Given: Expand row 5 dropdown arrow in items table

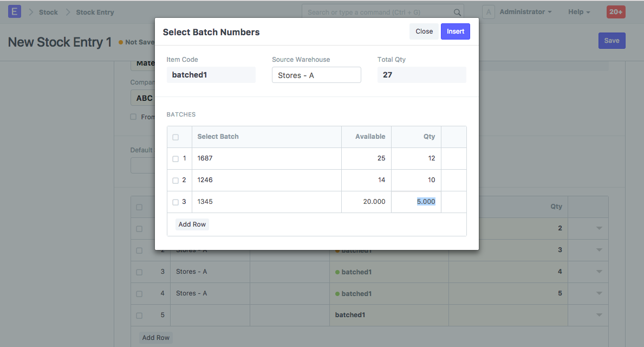Looking at the screenshot, I should coord(599,315).
